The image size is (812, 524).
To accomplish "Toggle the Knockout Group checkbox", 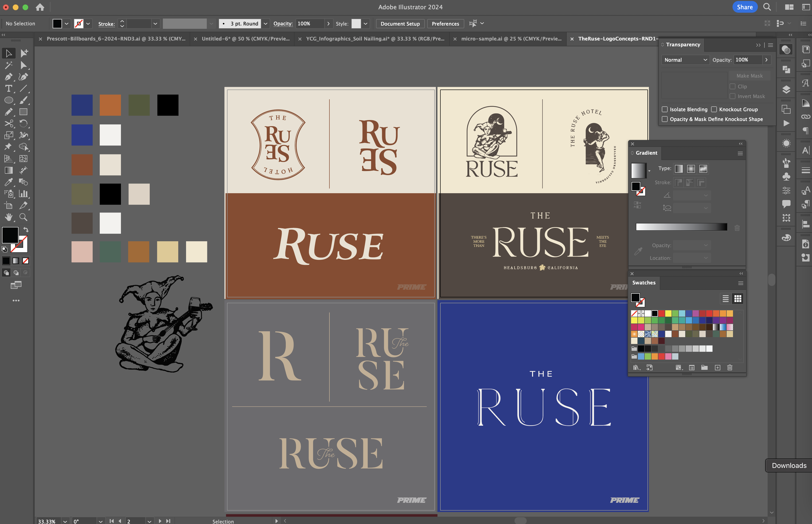I will click(x=714, y=109).
